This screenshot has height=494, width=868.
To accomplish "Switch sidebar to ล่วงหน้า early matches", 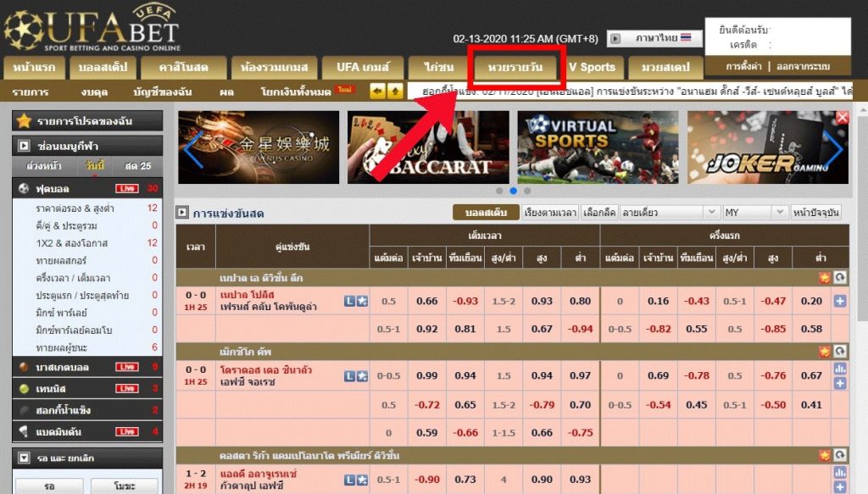I will coord(44,165).
